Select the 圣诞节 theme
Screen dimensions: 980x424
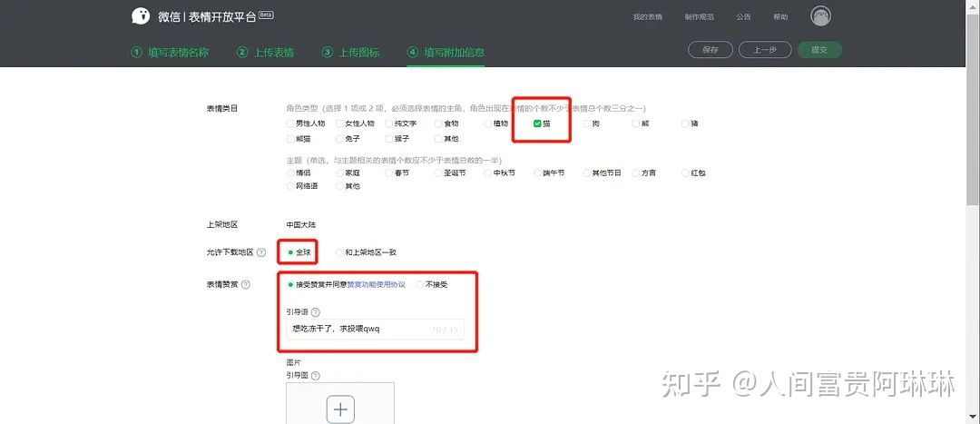click(x=439, y=173)
